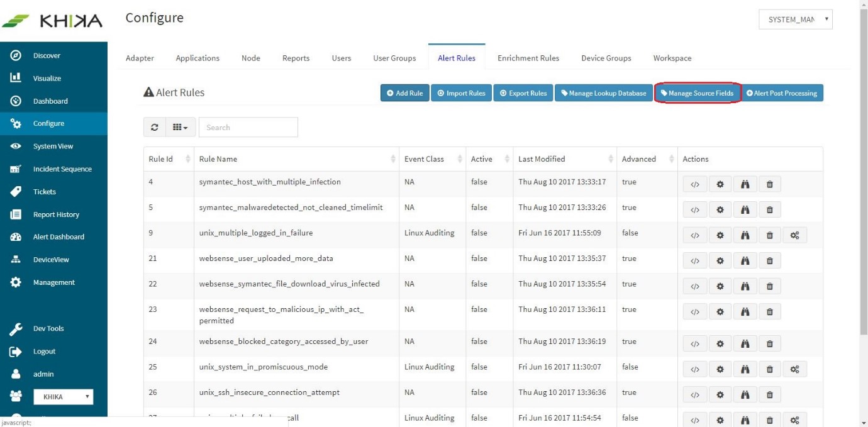Open Alert Post Processing
Viewport: 868px width, 427px height.
pos(782,93)
